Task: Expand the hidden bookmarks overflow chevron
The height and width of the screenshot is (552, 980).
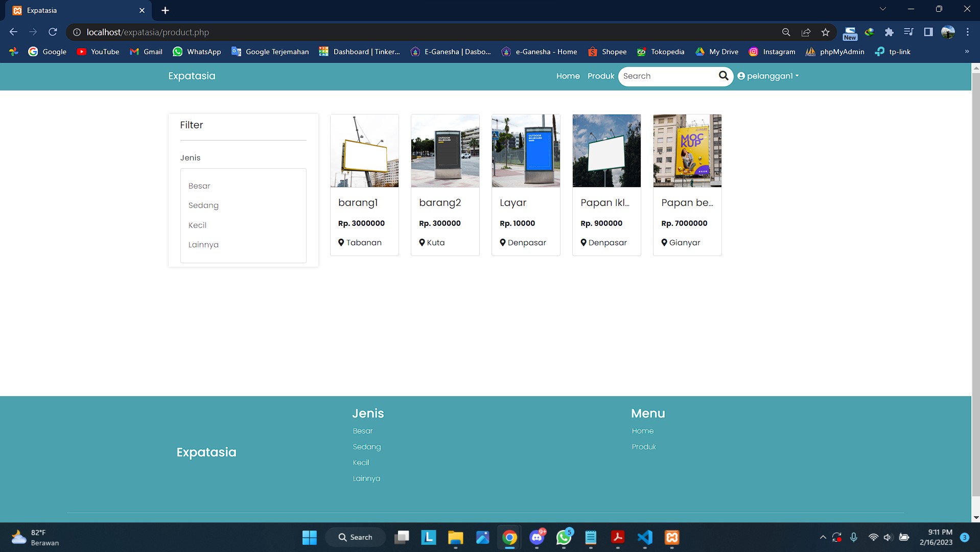Action: tap(966, 52)
